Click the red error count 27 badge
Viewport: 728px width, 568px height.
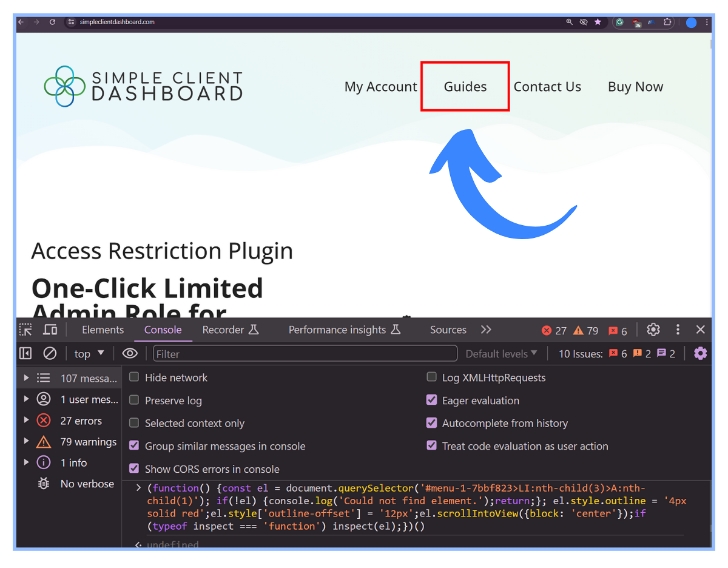pos(554,330)
